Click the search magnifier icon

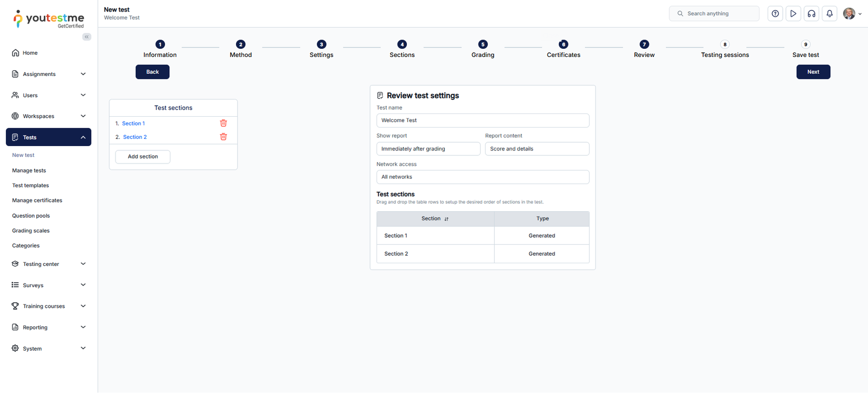coord(680,14)
